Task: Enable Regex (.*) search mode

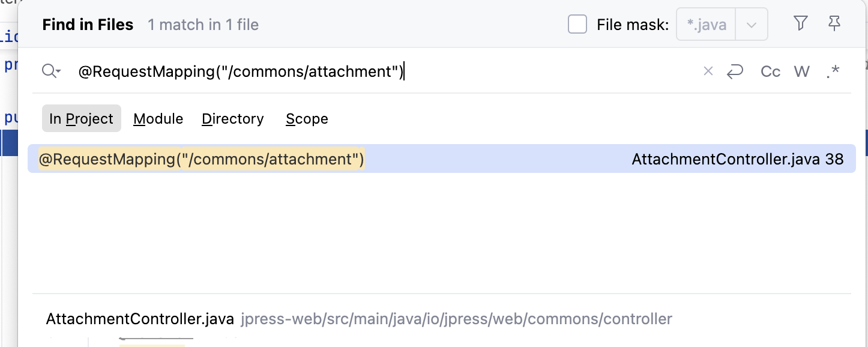Action: click(x=833, y=72)
